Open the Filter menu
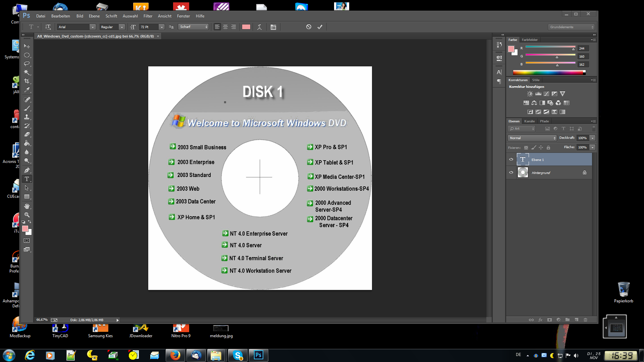644x362 pixels. [148, 16]
